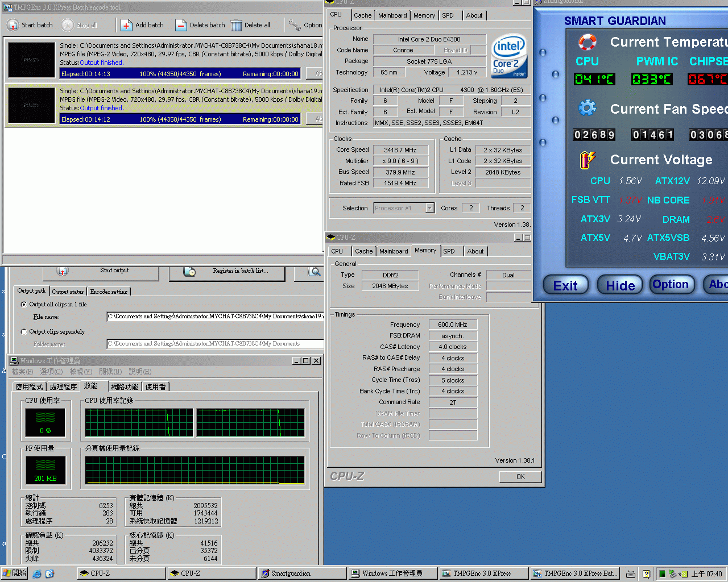Click Hide button in Smart Guardian

point(620,285)
